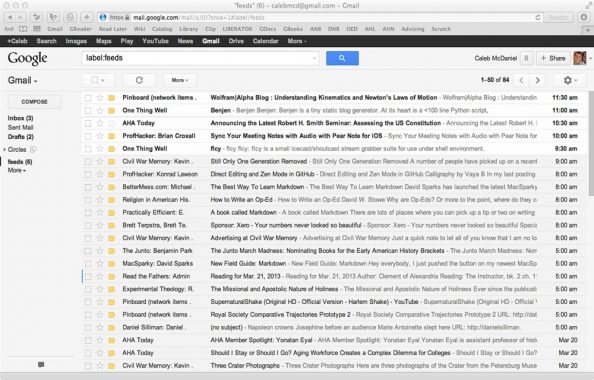
Task: Open More menu in Google black bar
Action: 297,41
